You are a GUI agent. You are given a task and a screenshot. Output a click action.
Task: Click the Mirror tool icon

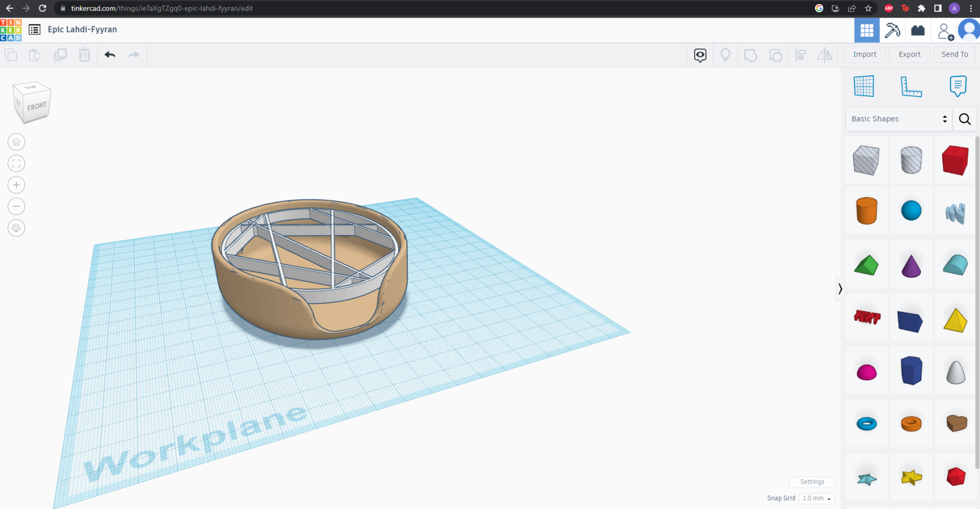825,55
